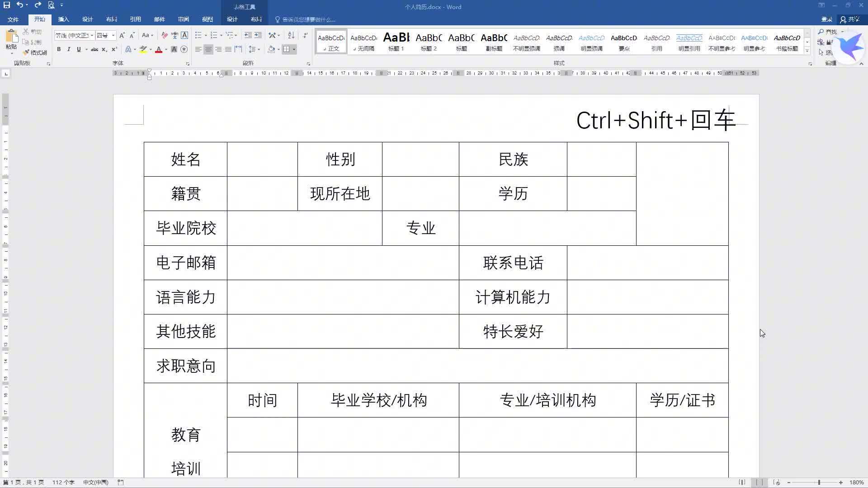Apply bold formatting to text
This screenshot has height=488, width=868.
pos(59,50)
